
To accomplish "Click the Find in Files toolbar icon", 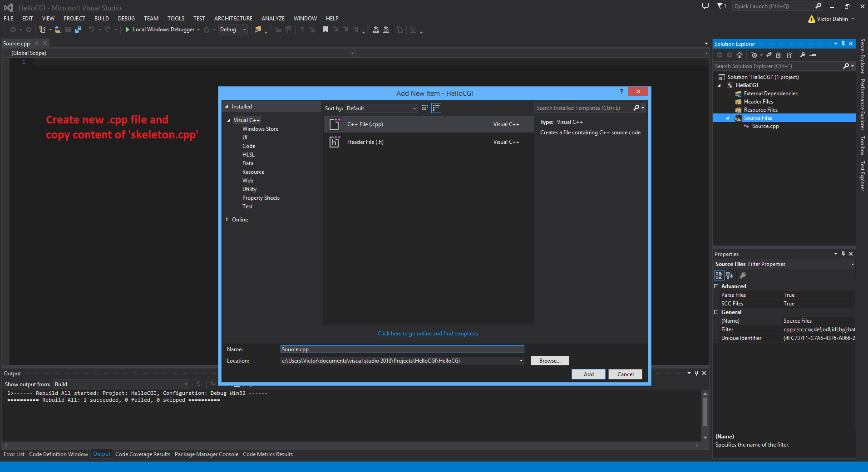I will 258,29.
